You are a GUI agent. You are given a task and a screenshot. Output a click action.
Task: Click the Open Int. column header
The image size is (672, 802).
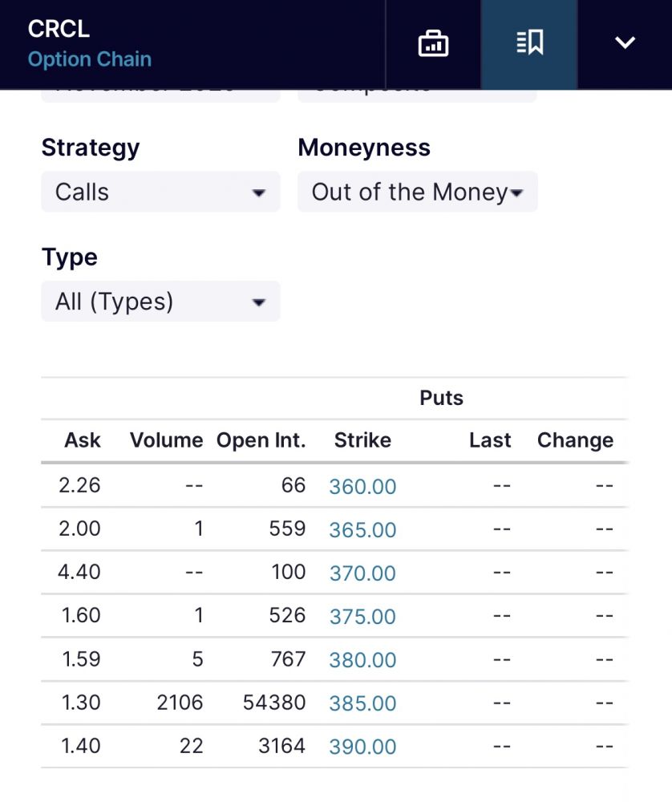[x=261, y=440]
